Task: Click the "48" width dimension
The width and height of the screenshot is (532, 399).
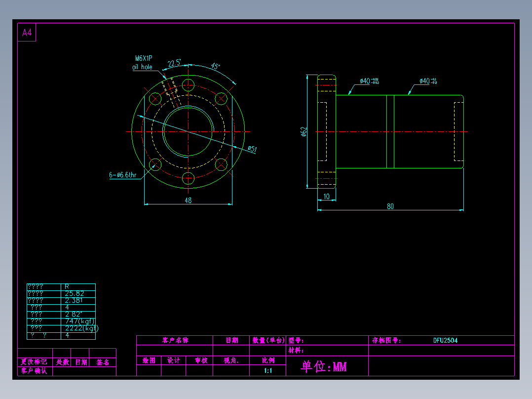Action: (188, 200)
